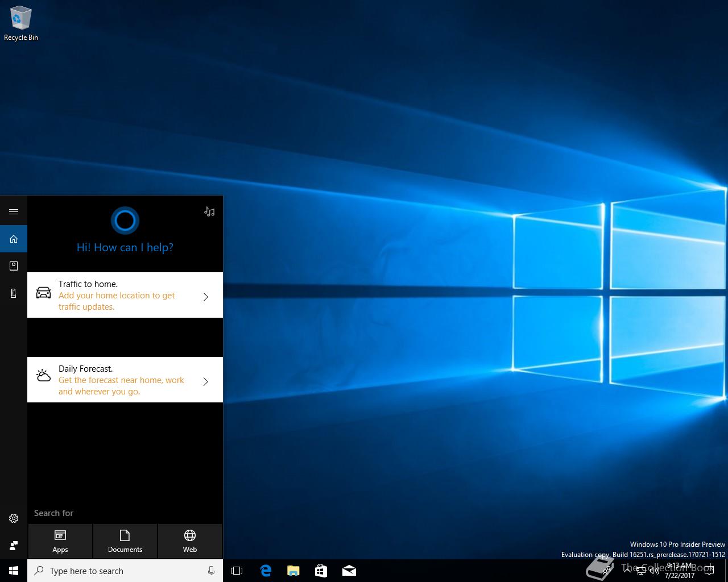Viewport: 728px width, 582px height.
Task: Open the Traffic to home card
Action: click(x=125, y=295)
